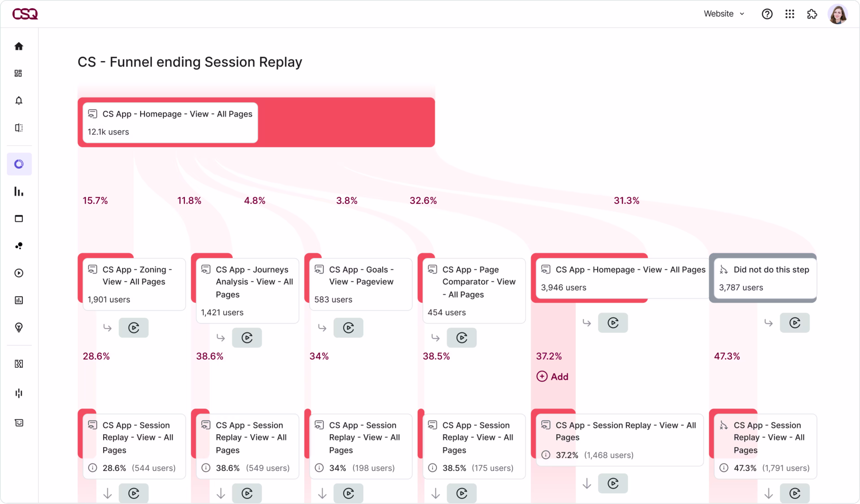
Task: Play session replays under CS App - Zoning step
Action: point(134,327)
